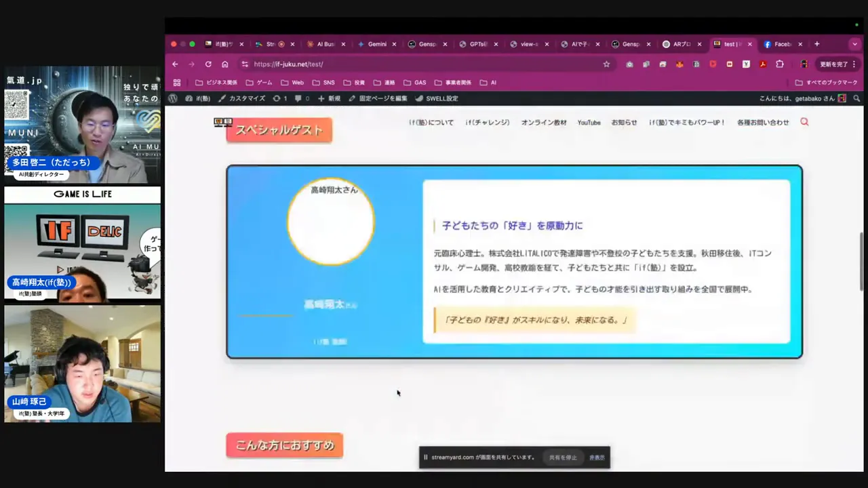
Task: Open the site search magnifier icon
Action: (x=804, y=122)
